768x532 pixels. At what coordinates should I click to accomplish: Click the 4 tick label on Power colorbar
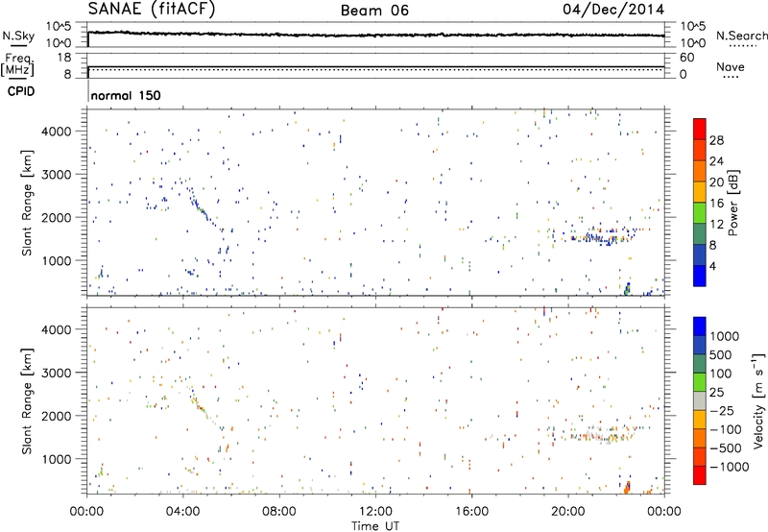[713, 266]
